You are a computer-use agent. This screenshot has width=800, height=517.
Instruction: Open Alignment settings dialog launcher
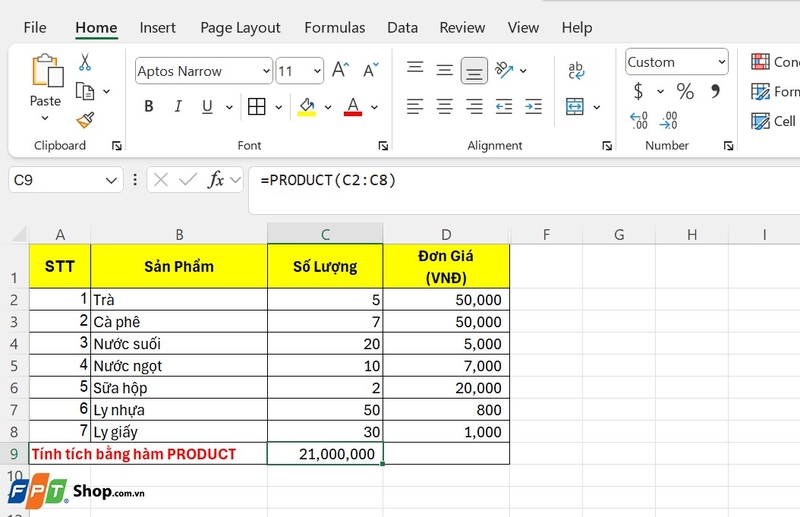point(607,146)
